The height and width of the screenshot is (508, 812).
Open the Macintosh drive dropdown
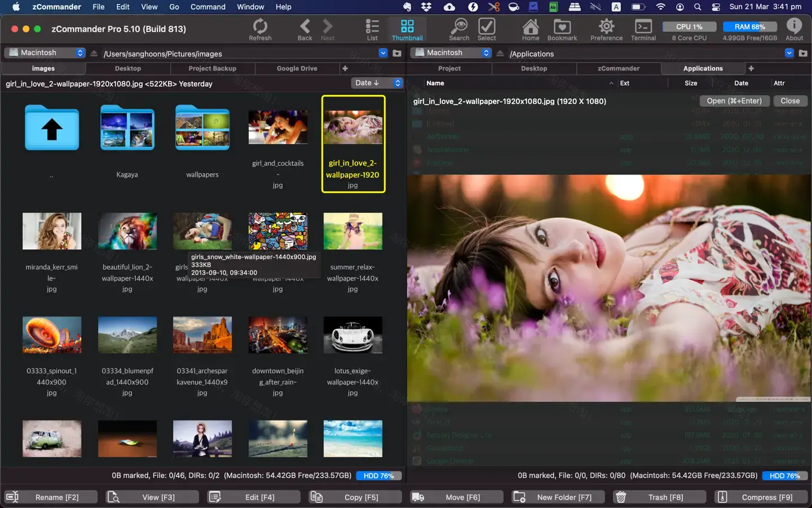[44, 52]
